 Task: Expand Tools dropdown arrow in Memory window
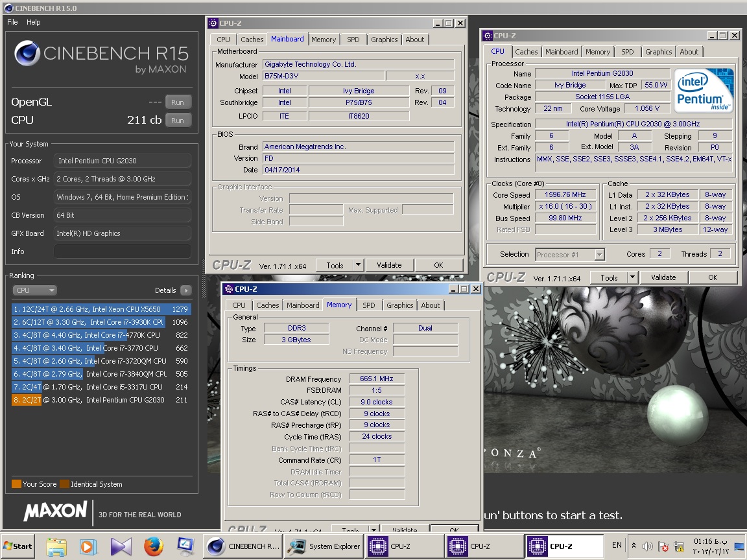pos(374,529)
